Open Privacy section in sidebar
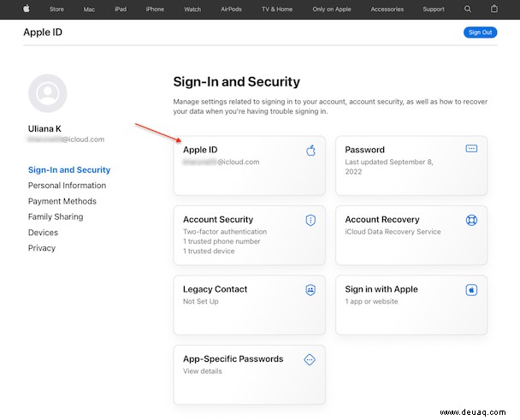The width and height of the screenshot is (520, 420). click(x=42, y=248)
